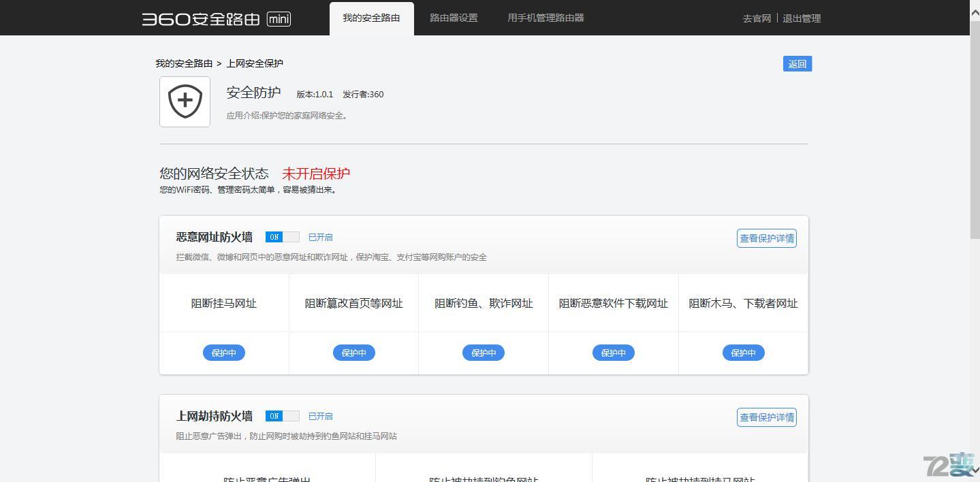980x482 pixels.
Task: Click the 安全防护 shield icon
Action: 184,101
